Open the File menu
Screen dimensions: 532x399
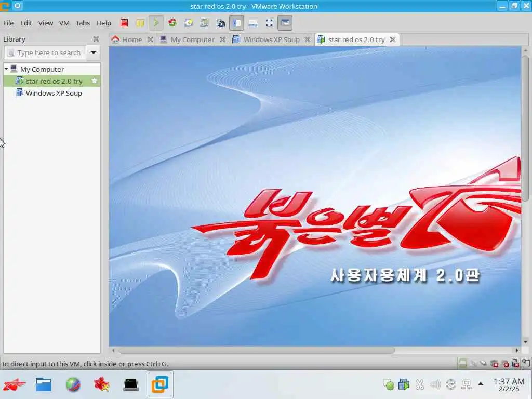[8, 23]
